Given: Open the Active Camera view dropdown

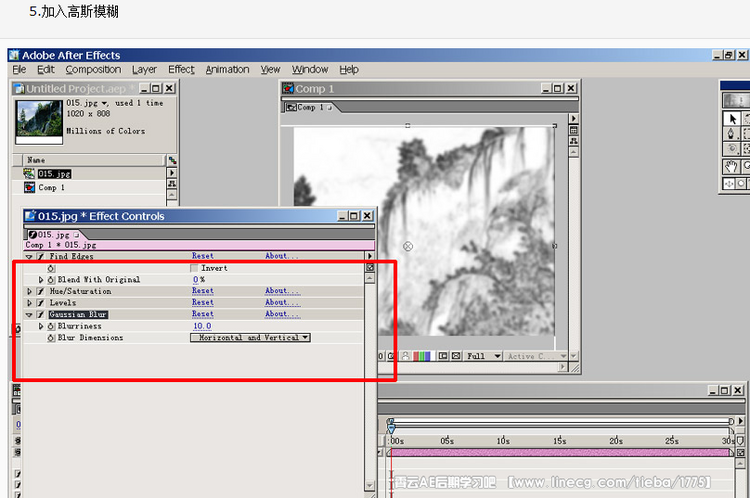Looking at the screenshot, I should (x=536, y=356).
